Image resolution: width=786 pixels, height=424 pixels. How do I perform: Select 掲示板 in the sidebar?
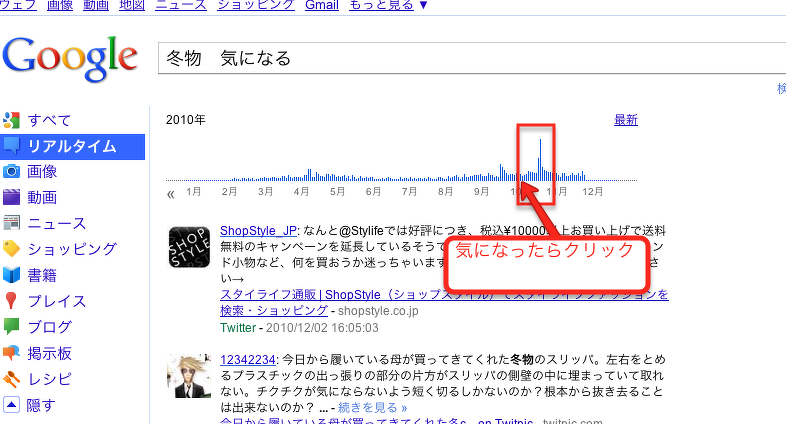(x=50, y=353)
